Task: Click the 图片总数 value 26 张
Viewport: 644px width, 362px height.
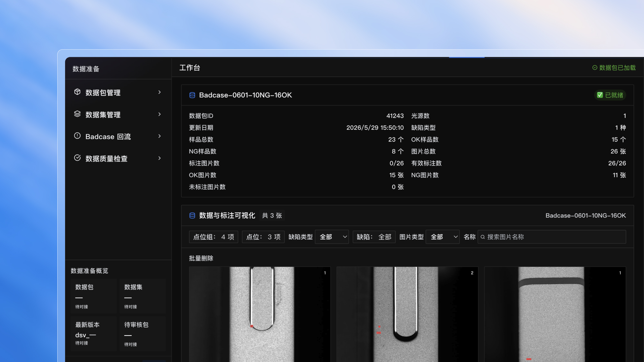Action: tap(618, 151)
